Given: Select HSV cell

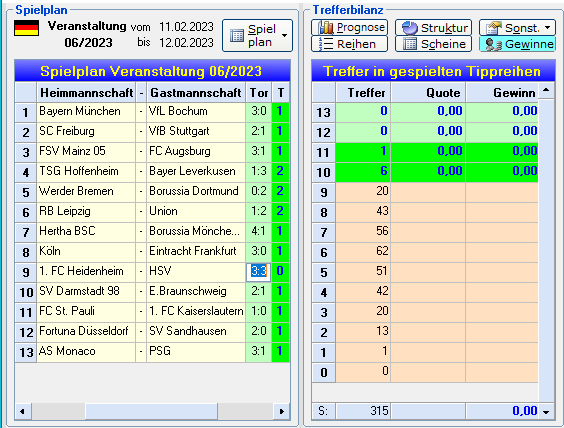Looking at the screenshot, I should click(x=196, y=271).
